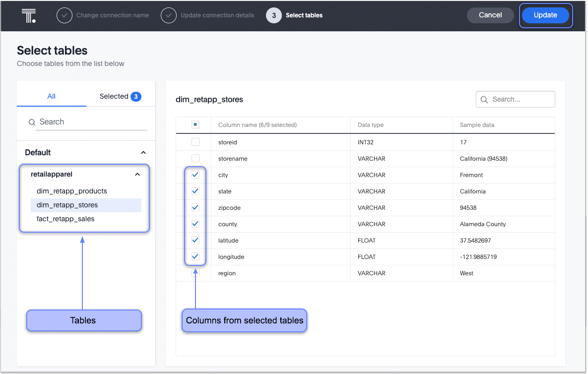The image size is (588, 374).
Task: Collapse the retailapparel group
Action: [x=137, y=174]
